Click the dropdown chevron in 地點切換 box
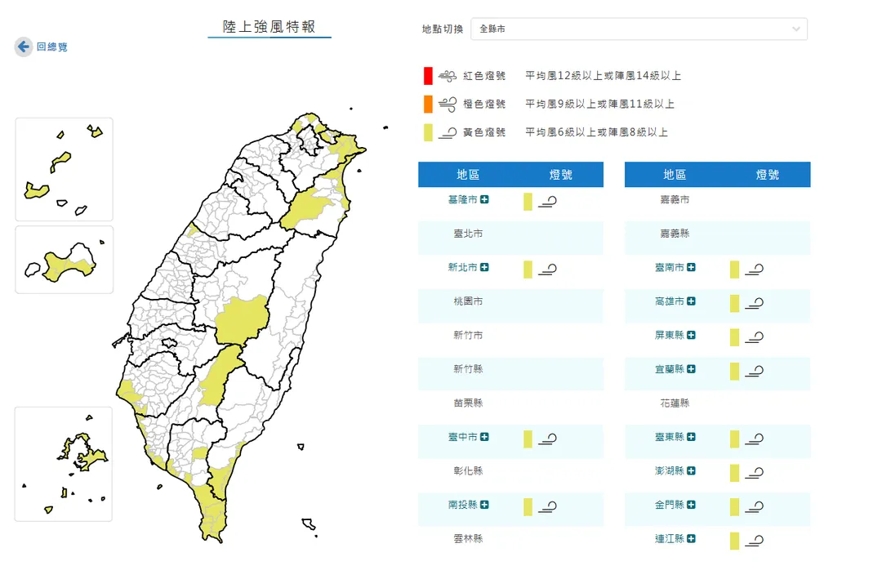This screenshot has width=882, height=588. click(x=796, y=29)
